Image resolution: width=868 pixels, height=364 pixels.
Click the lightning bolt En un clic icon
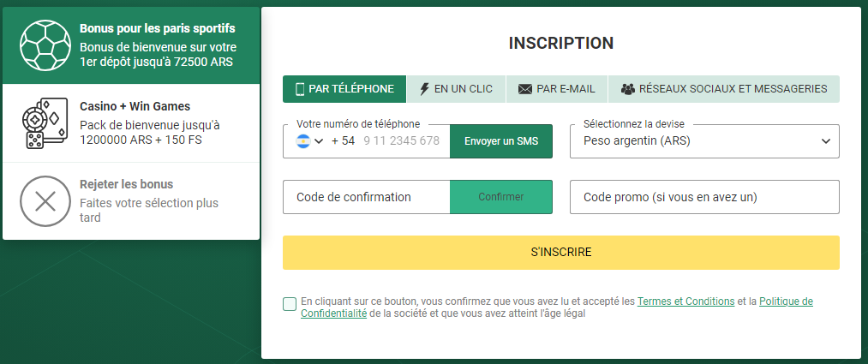coord(425,89)
